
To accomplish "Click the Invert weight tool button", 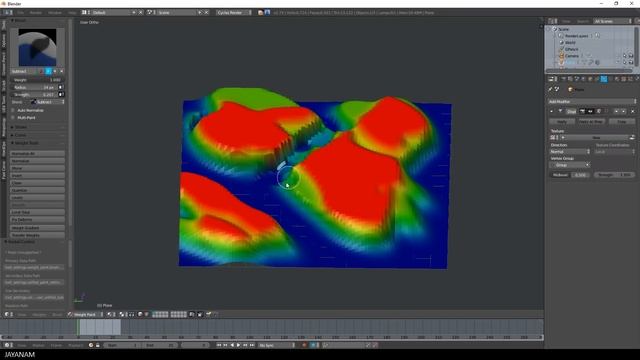I will [37, 176].
